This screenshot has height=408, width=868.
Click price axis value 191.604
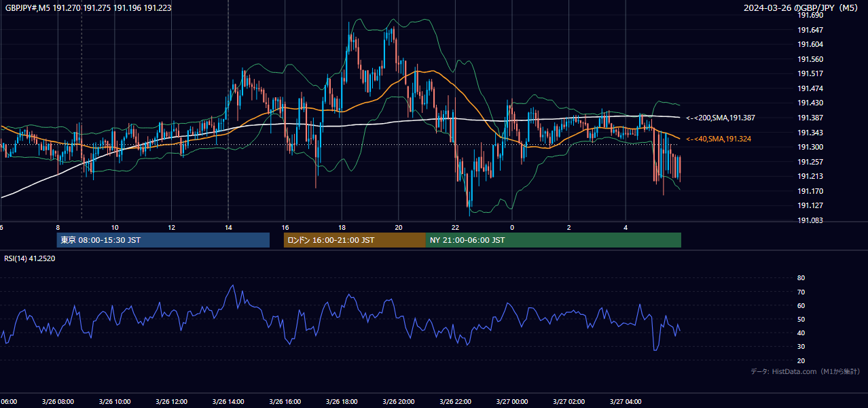pos(810,44)
